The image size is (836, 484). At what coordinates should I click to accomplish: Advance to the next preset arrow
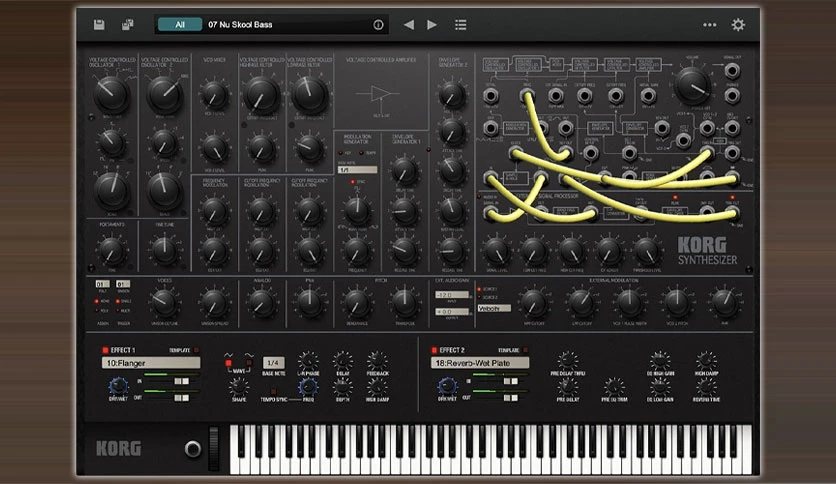point(432,25)
